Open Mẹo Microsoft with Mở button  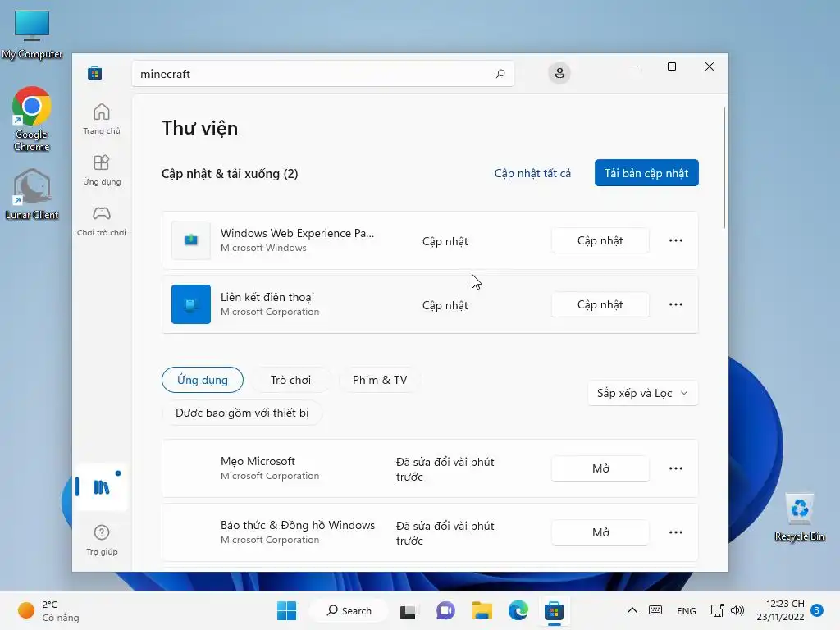pos(600,468)
